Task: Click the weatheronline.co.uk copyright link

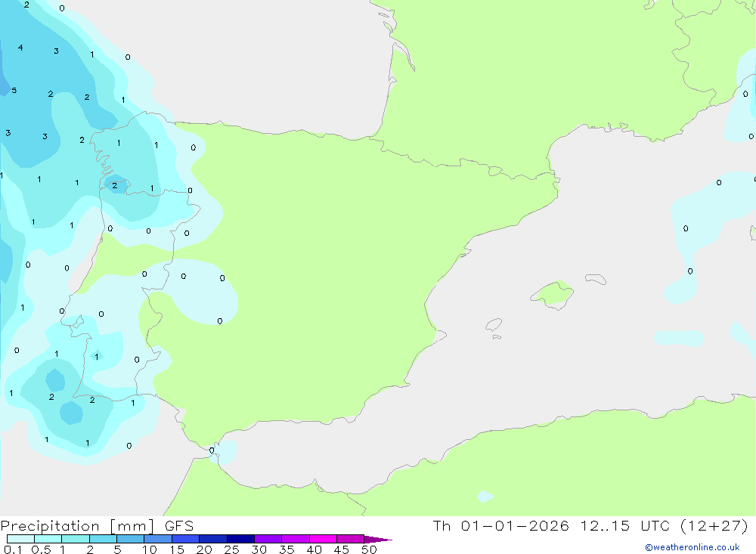Action: pyautogui.click(x=692, y=547)
